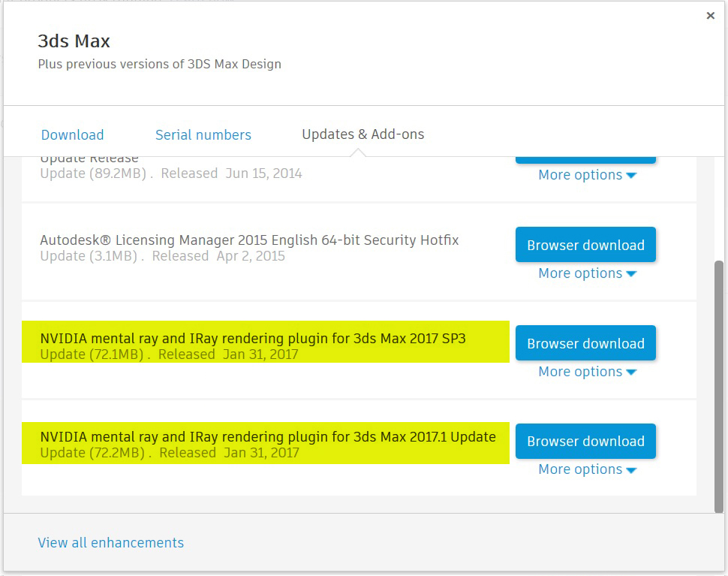Click the highlighted 3ds Max 2017 SP3 plugin title

[253, 339]
